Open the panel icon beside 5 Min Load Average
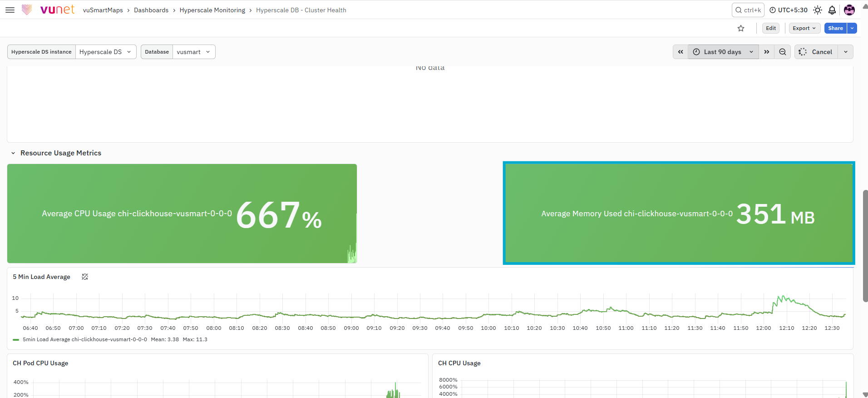Viewport: 868px width, 398px height. pos(85,277)
